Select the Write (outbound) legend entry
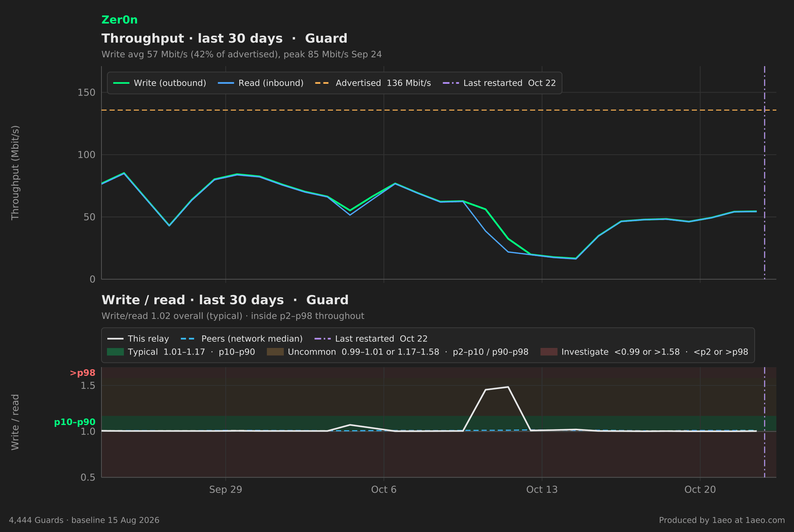The width and height of the screenshot is (794, 532). coord(160,83)
